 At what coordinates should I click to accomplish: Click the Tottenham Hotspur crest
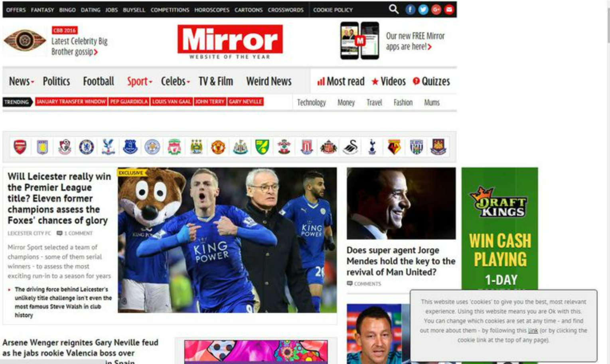pyautogui.click(x=372, y=147)
